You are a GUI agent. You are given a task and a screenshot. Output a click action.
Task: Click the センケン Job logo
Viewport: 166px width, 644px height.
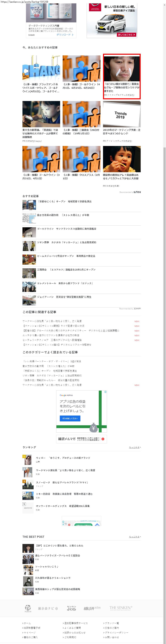tap(71, 608)
